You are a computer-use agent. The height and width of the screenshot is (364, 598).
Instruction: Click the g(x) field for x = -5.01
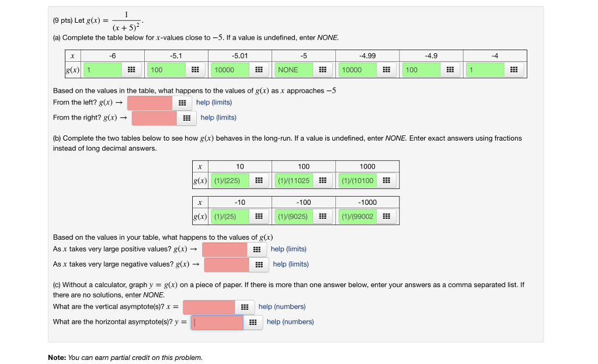230,69
